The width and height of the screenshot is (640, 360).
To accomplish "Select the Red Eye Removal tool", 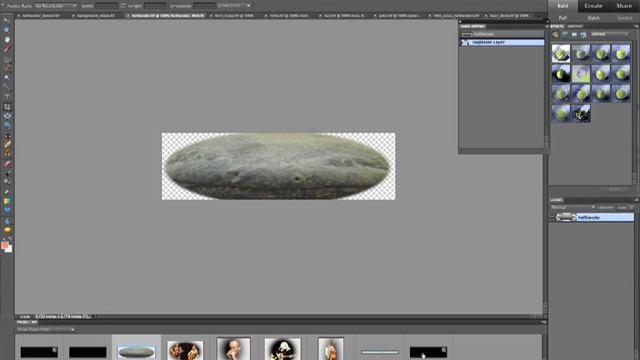I will [x=7, y=136].
